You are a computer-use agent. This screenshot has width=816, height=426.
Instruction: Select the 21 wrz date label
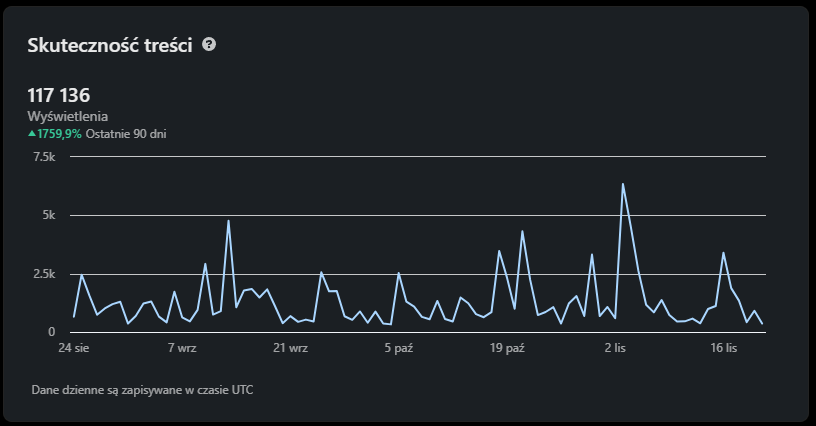pyautogui.click(x=290, y=349)
